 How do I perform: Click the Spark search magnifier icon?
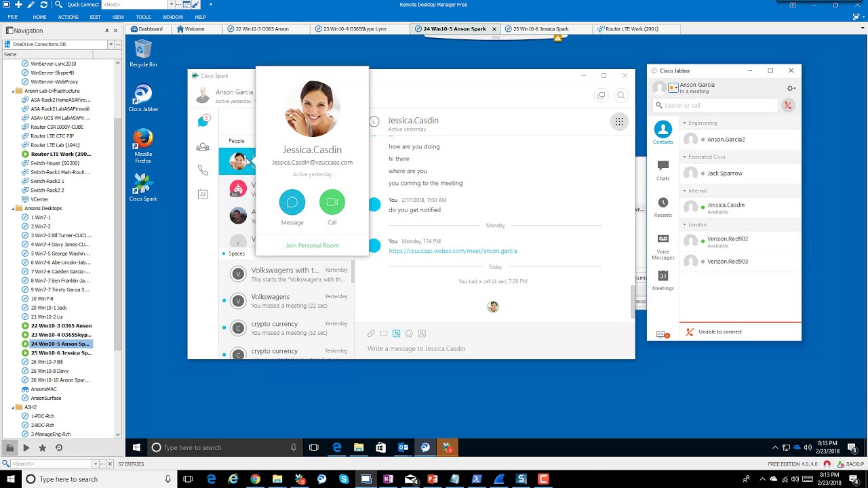pyautogui.click(x=620, y=96)
